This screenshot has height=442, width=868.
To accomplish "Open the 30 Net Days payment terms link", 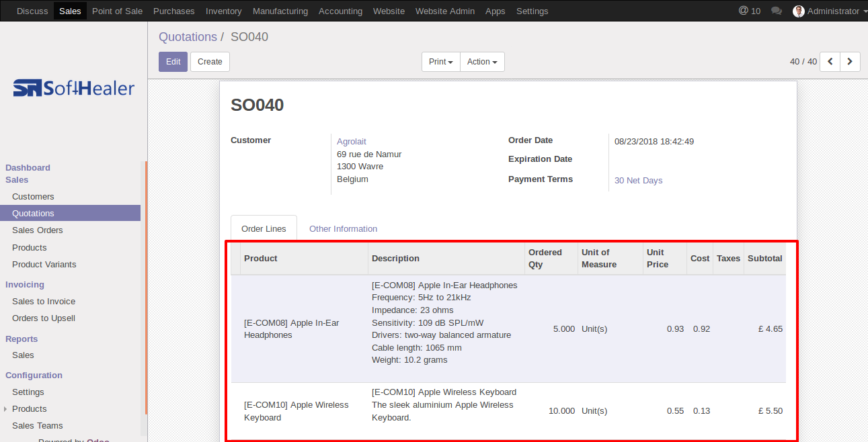I will [x=639, y=181].
